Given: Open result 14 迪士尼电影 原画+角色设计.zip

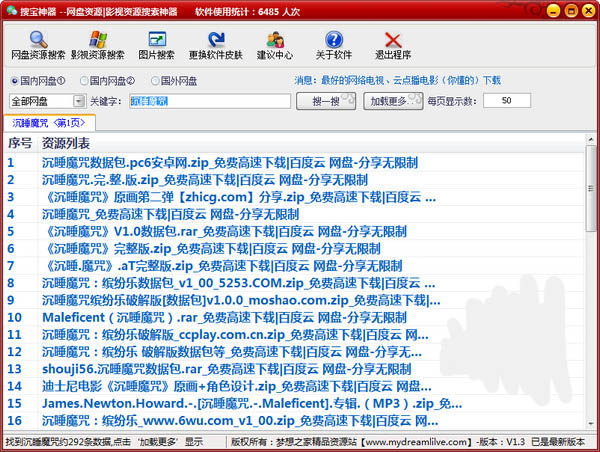Looking at the screenshot, I should tap(236, 387).
